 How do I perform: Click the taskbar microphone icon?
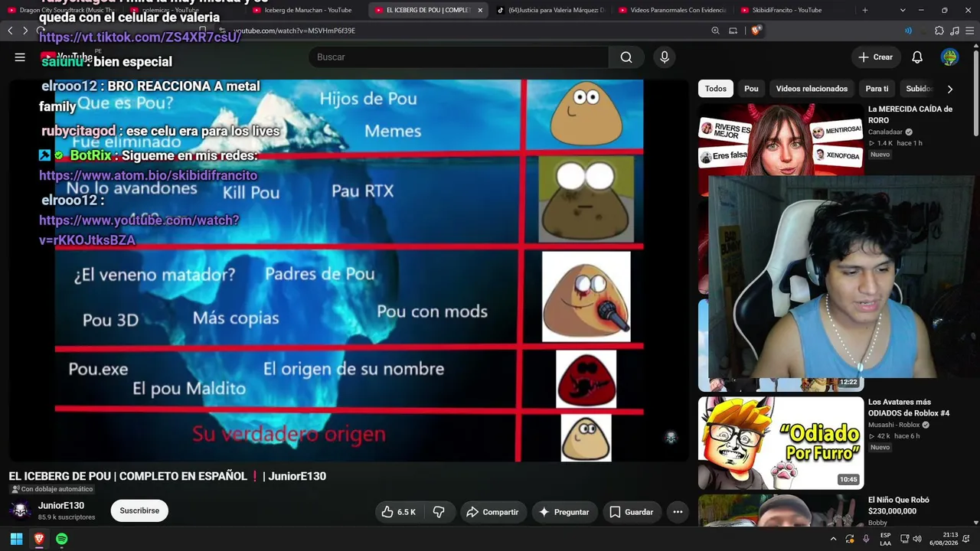pos(866,539)
